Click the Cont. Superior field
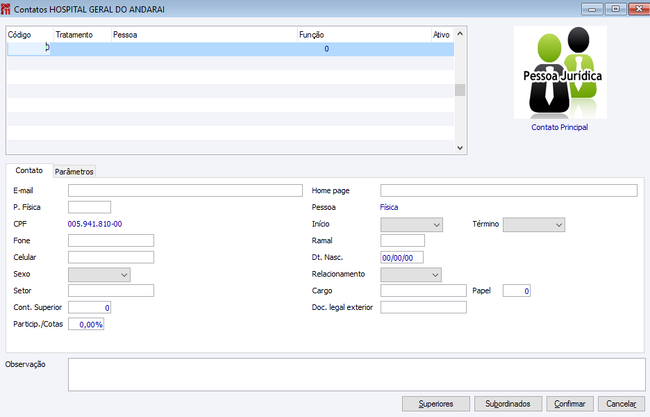650x417 pixels. pos(90,308)
